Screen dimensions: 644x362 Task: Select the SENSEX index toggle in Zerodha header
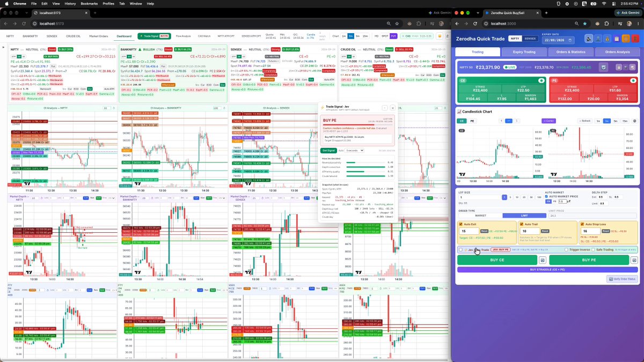pos(530,39)
